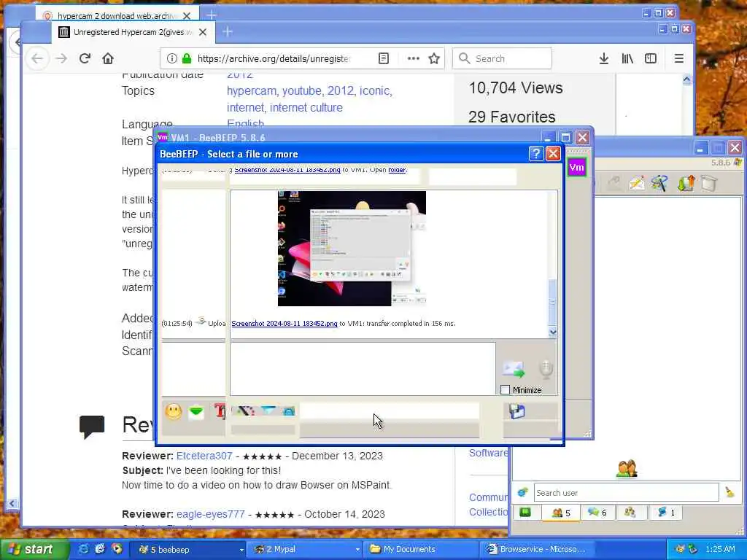The height and width of the screenshot is (560, 747).
Task: Open the network tools icon in BeeBEEP toolbar
Action: click(659, 183)
